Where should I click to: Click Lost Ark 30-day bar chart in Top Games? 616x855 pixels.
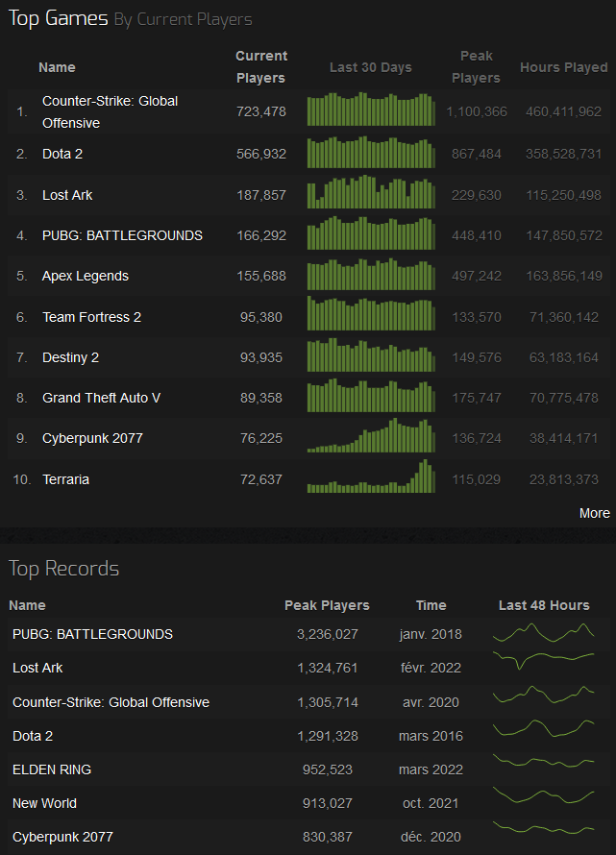coord(371,192)
